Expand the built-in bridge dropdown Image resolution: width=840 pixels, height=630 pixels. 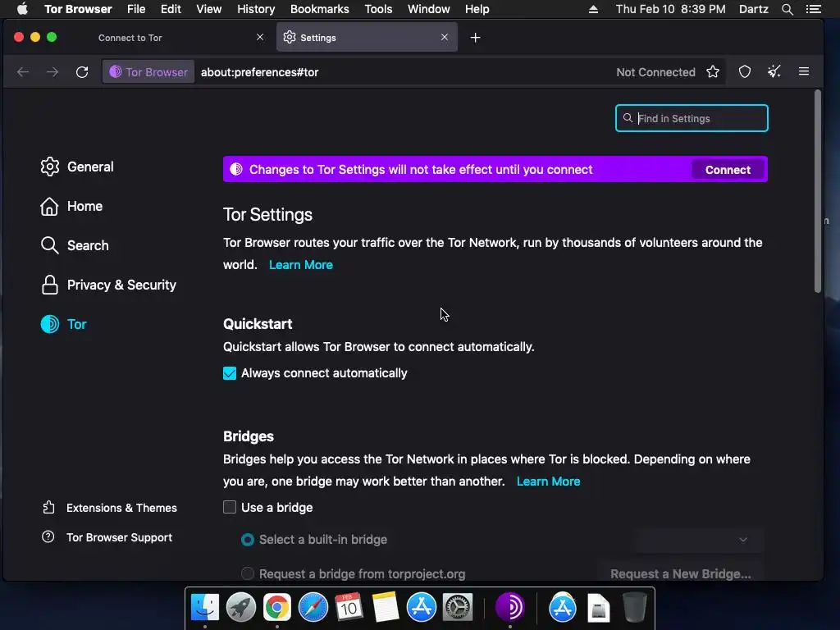(699, 540)
